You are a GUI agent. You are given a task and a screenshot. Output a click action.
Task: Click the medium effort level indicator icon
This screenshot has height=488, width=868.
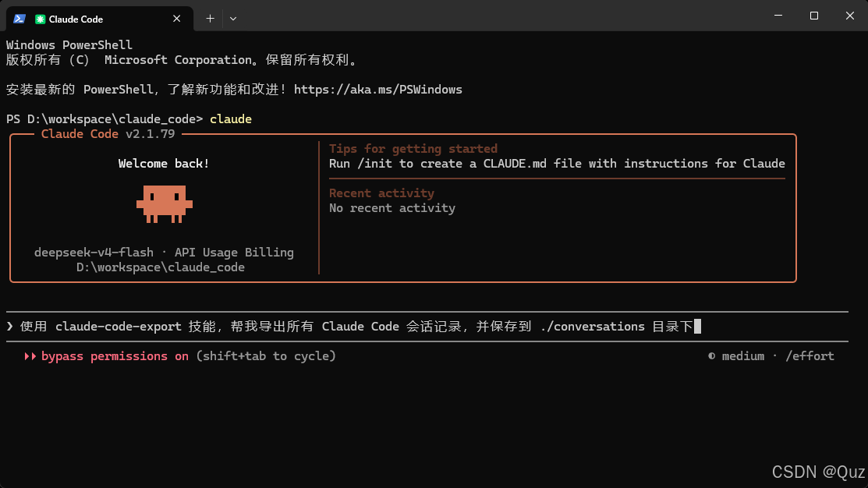coord(712,356)
